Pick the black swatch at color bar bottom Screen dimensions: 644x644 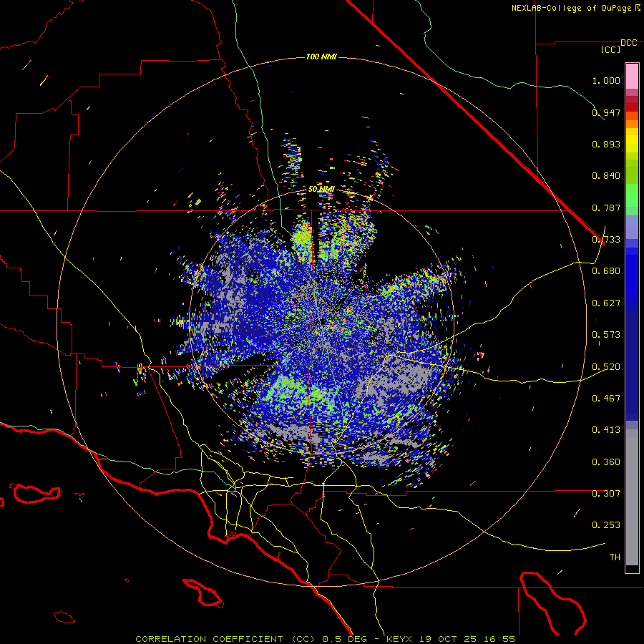632,568
